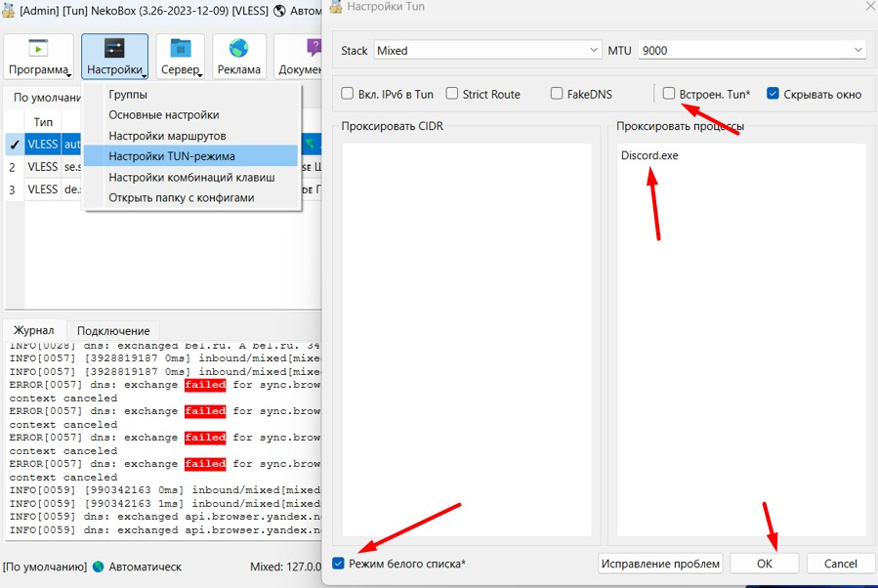The height and width of the screenshot is (588, 878).
Task: Check the Встроен. Tun option
Action: [x=669, y=94]
